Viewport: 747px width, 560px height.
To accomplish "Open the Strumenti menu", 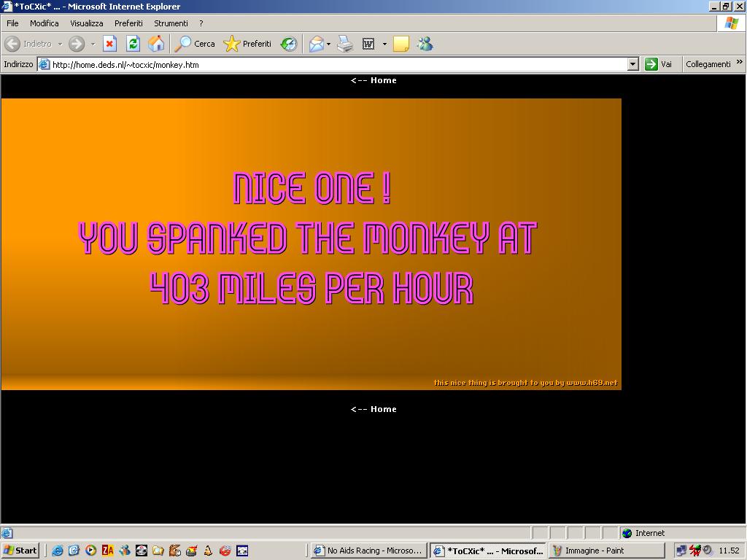I will pos(171,23).
